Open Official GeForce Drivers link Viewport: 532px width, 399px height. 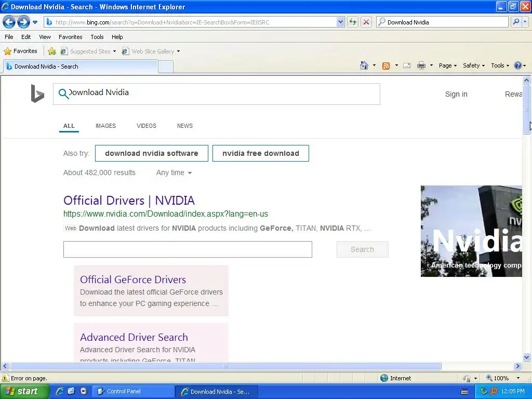pyautogui.click(x=133, y=280)
